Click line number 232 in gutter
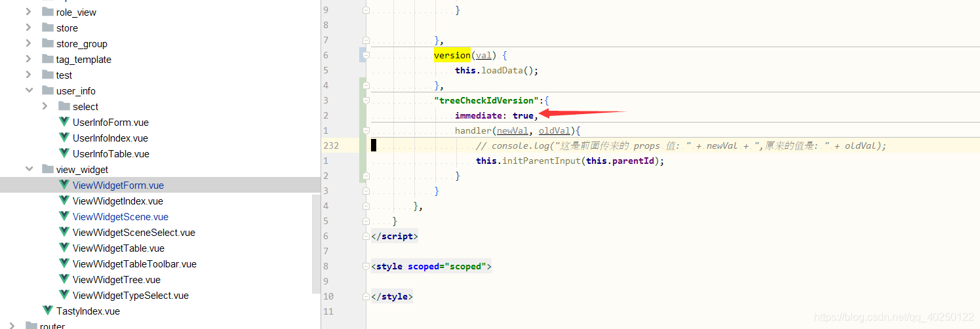This screenshot has width=980, height=329. [x=331, y=145]
